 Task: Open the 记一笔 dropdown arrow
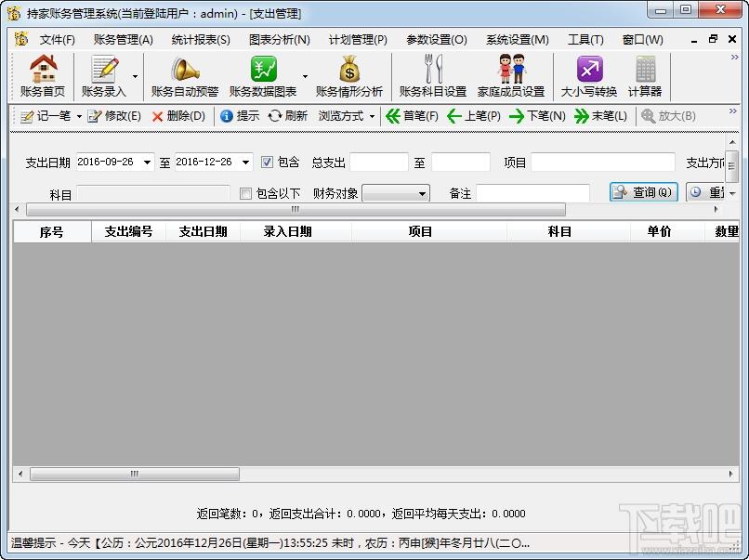(x=79, y=116)
